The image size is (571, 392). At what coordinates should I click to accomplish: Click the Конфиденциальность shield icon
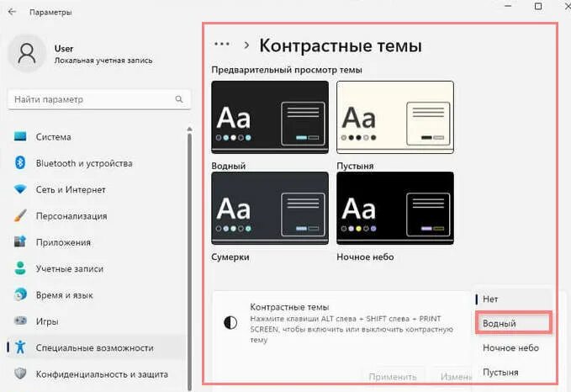click(x=20, y=373)
